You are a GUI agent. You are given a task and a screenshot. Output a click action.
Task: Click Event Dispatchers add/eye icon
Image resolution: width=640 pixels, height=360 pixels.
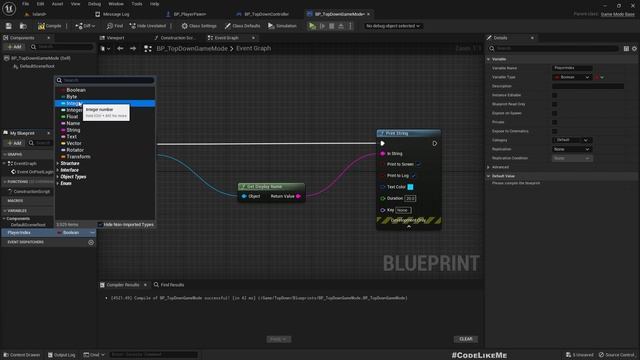(91, 242)
